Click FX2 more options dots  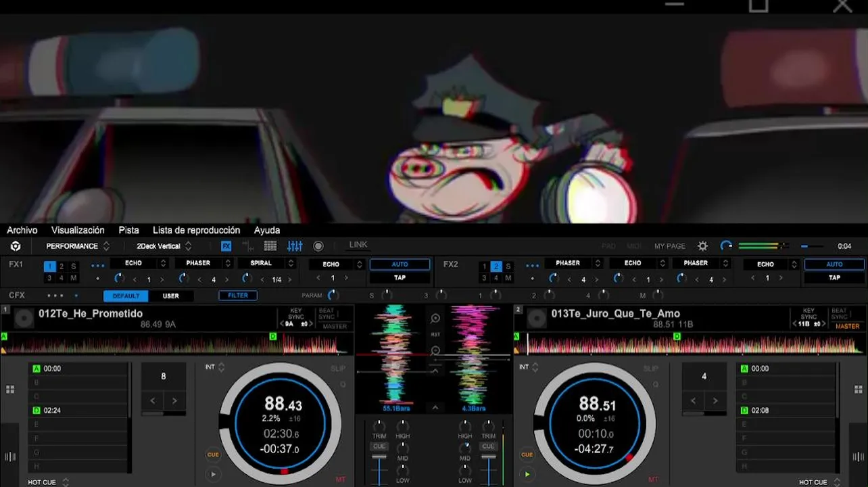(533, 266)
